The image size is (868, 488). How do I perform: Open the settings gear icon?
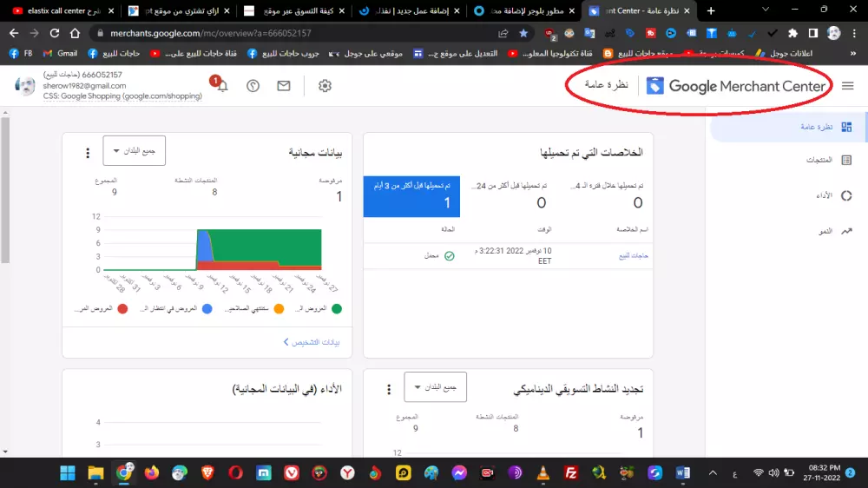point(325,85)
